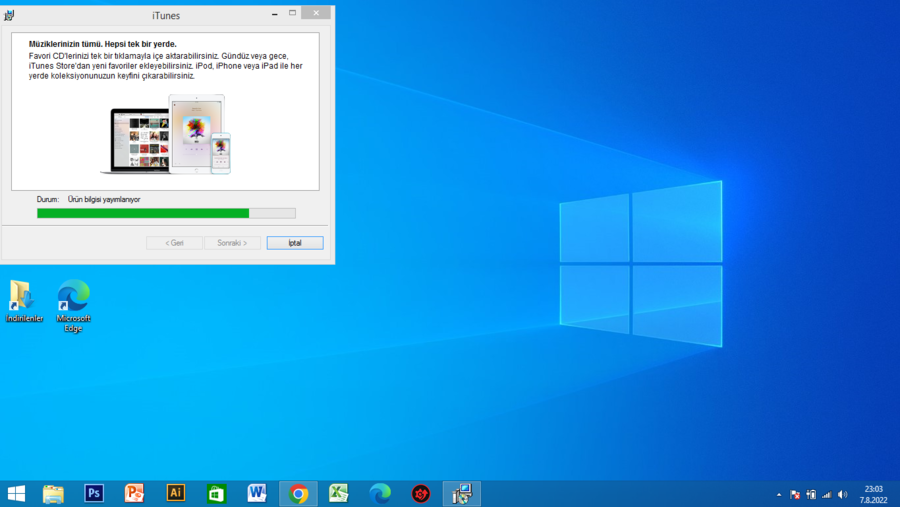Click the iTunes installer title bar icon
Viewport: 900px width, 507px height.
pyautogui.click(x=10, y=13)
